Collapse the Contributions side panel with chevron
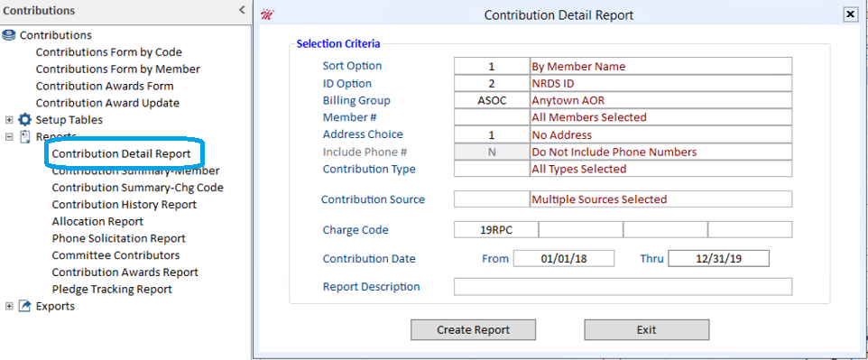The width and height of the screenshot is (868, 360). [x=242, y=10]
